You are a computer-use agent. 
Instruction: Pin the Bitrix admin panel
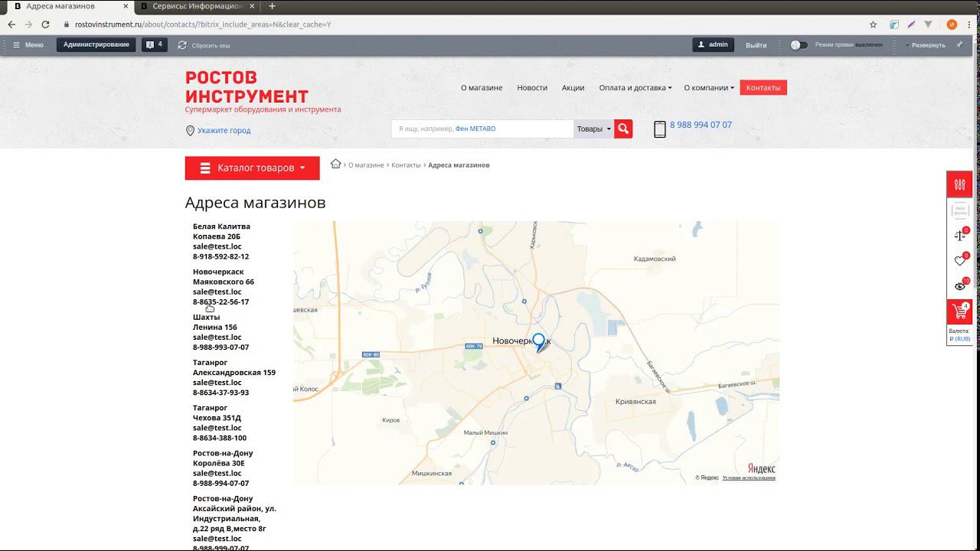[959, 45]
